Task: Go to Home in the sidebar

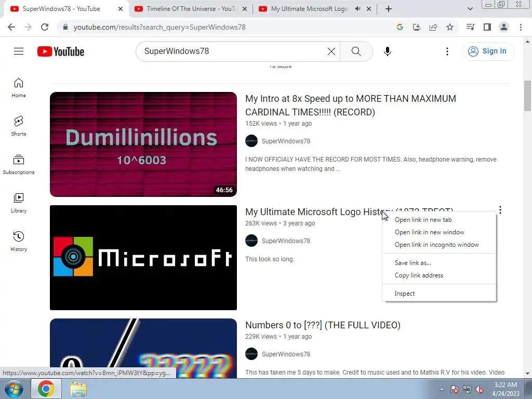Action: tap(19, 88)
